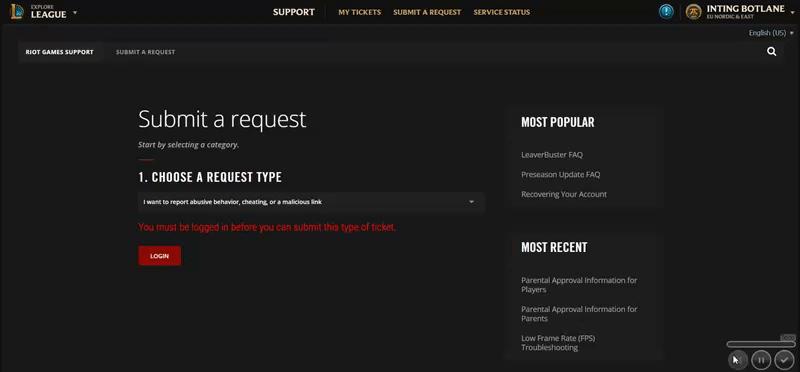800x372 pixels.
Task: Open the LeaverBuster FAQ article
Action: tap(552, 155)
